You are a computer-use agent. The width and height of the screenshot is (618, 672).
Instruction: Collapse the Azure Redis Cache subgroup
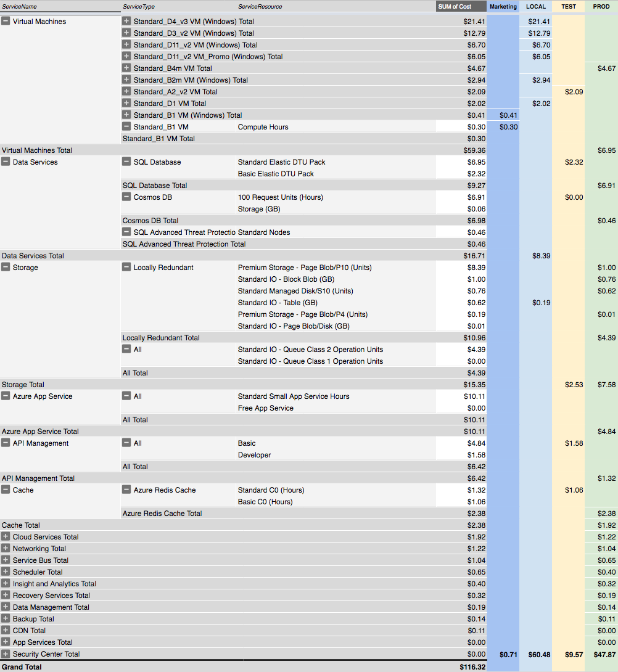[x=126, y=490]
